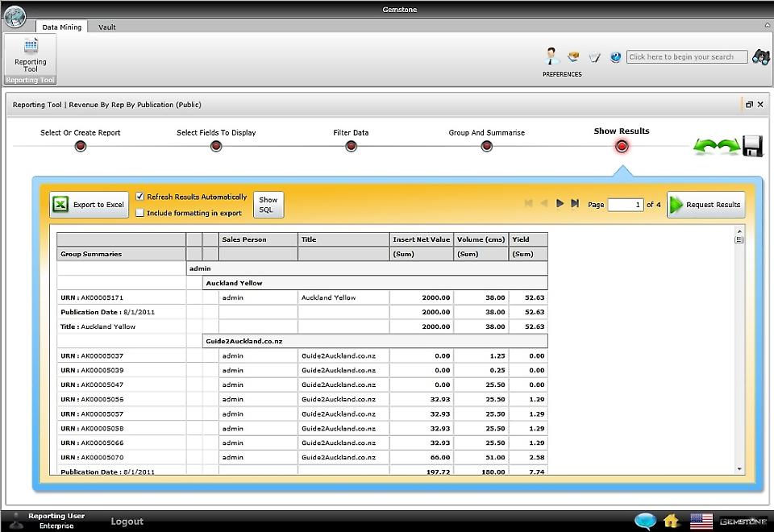Click Export to Excel button
Image resolution: width=774 pixels, height=532 pixels.
point(89,204)
